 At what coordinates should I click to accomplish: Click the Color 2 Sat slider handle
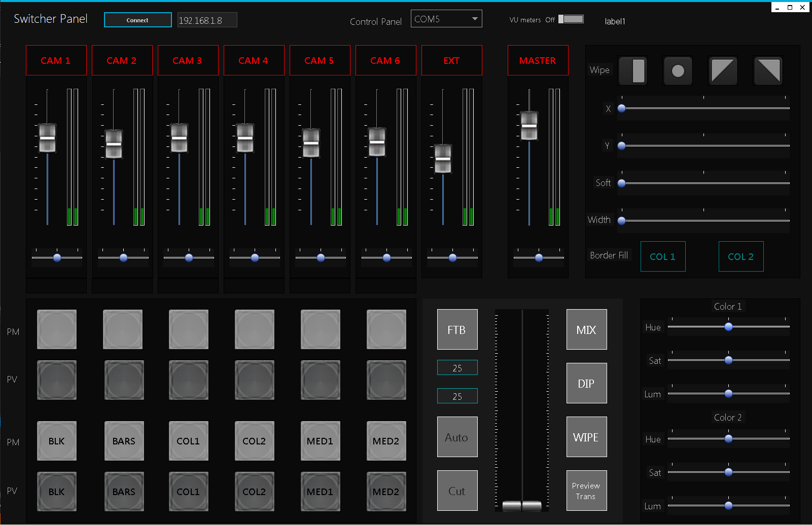[x=728, y=472]
